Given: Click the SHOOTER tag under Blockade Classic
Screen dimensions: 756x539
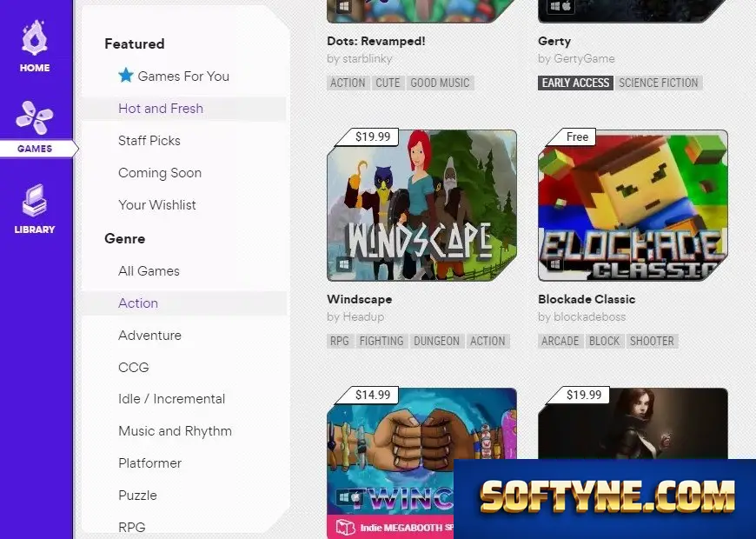Looking at the screenshot, I should [652, 341].
